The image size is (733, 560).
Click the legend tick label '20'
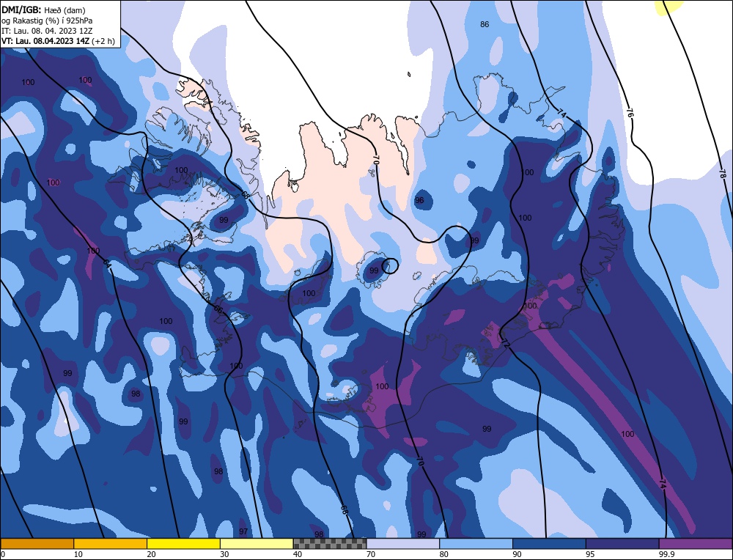(152, 554)
